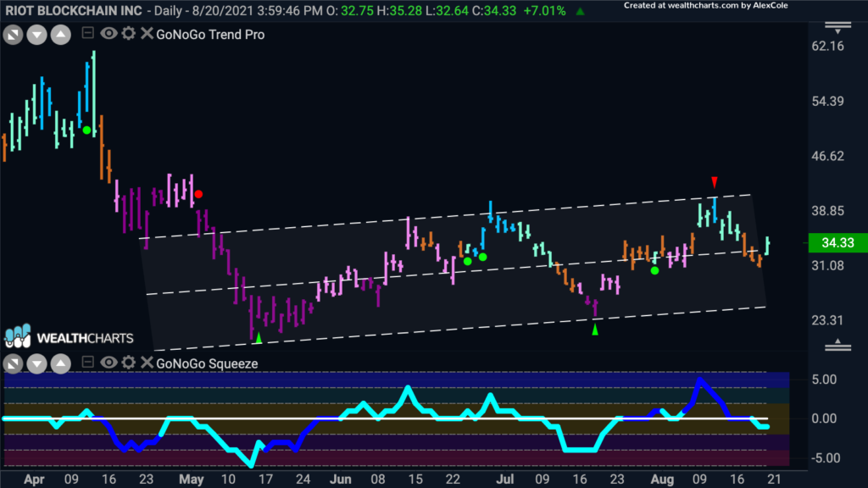Screen dimensions: 868x488
Task: Move the GoNoGo Squeeze panel up
Action: [61, 363]
